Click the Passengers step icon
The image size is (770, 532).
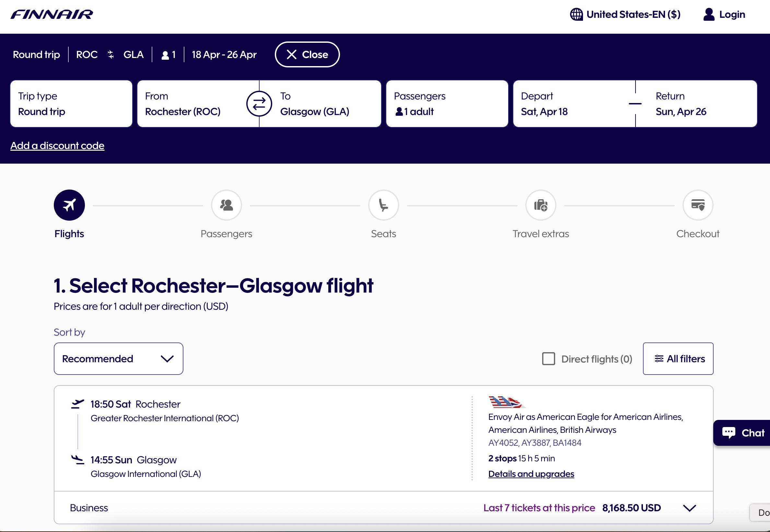point(226,205)
